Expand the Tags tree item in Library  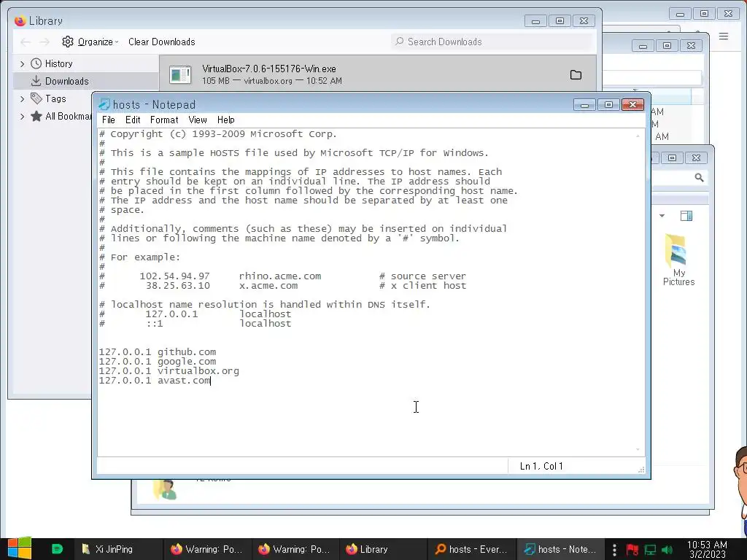[22, 98]
